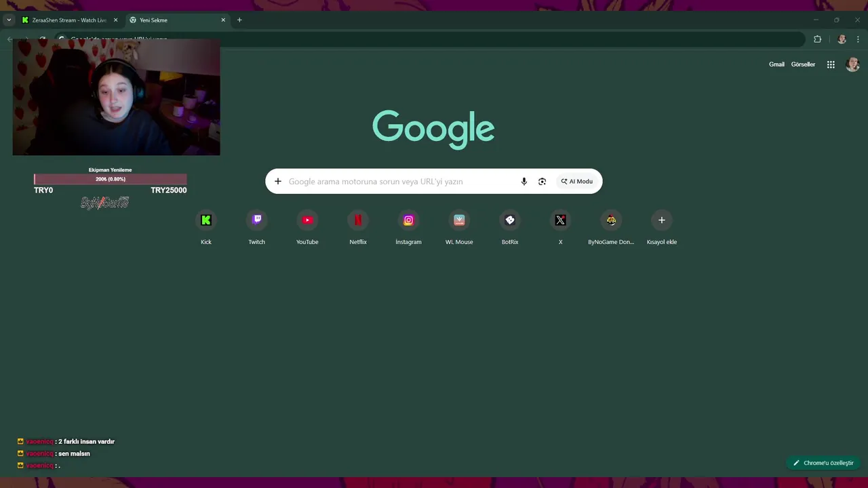868x488 pixels.
Task: Open the X shortcut tile
Action: click(x=560, y=228)
